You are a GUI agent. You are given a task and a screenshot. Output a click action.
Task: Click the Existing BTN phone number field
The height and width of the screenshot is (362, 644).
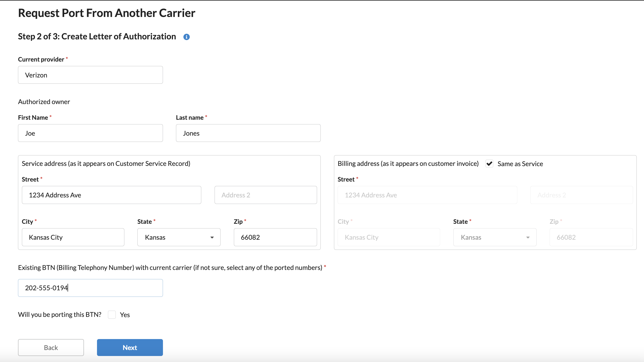click(90, 288)
